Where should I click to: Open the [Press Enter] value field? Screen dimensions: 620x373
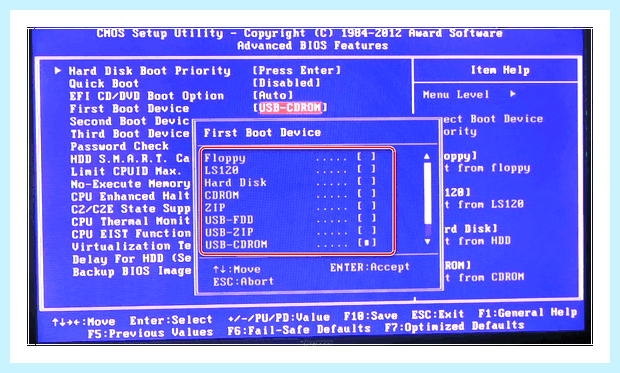pos(297,70)
